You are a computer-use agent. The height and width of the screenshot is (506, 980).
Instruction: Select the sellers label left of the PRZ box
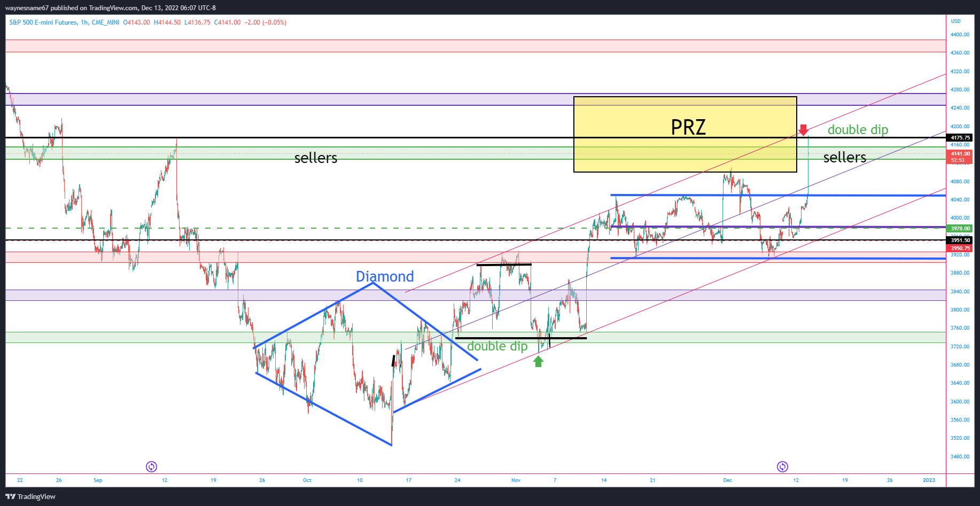[316, 158]
